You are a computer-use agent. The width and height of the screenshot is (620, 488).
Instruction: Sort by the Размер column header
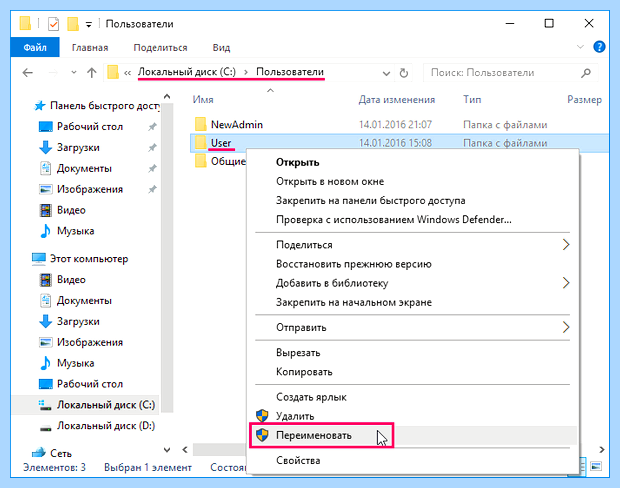pos(584,100)
